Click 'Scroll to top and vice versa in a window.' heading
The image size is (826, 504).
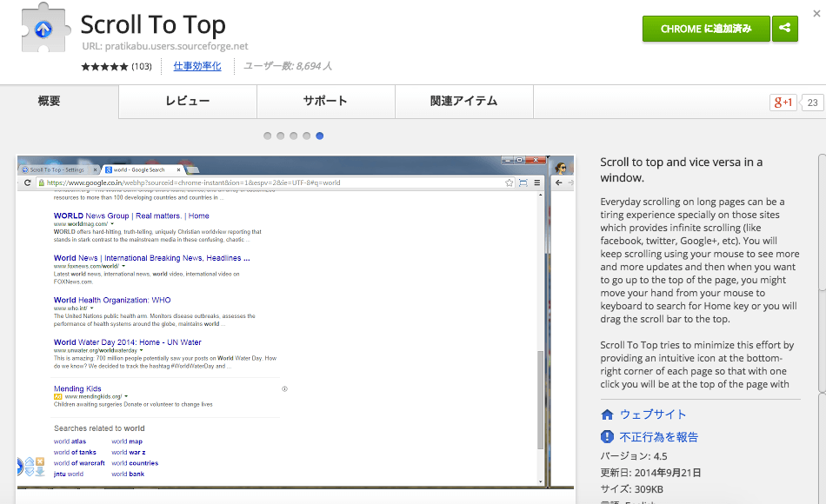[x=681, y=169]
